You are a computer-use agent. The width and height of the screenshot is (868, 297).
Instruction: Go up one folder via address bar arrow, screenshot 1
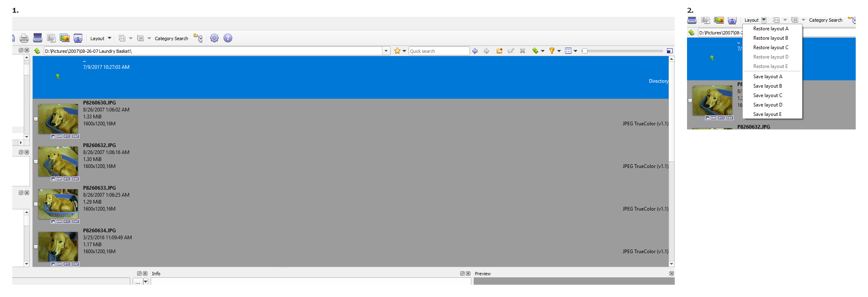(37, 51)
